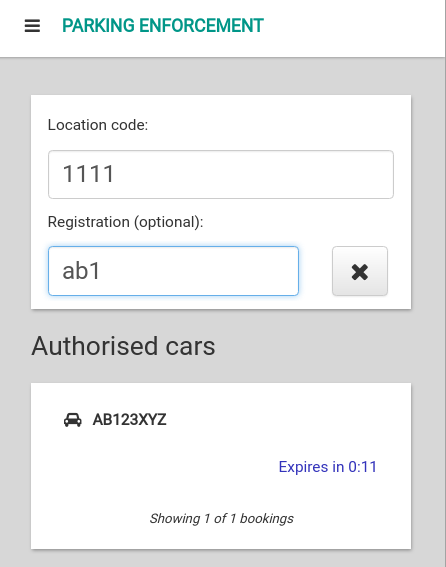Reset the registration filter using the cross icon
Image resolution: width=446 pixels, height=567 pixels.
pyautogui.click(x=360, y=272)
